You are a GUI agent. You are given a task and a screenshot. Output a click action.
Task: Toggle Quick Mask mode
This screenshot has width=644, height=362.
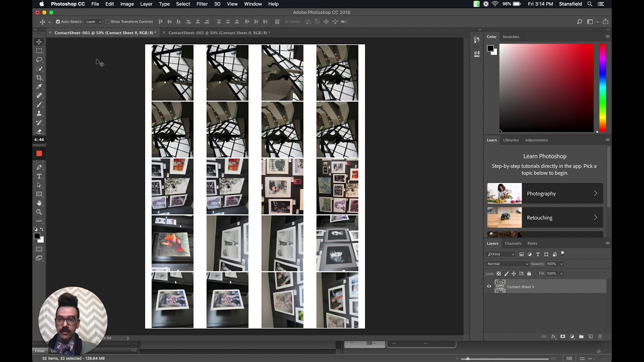pyautogui.click(x=39, y=249)
